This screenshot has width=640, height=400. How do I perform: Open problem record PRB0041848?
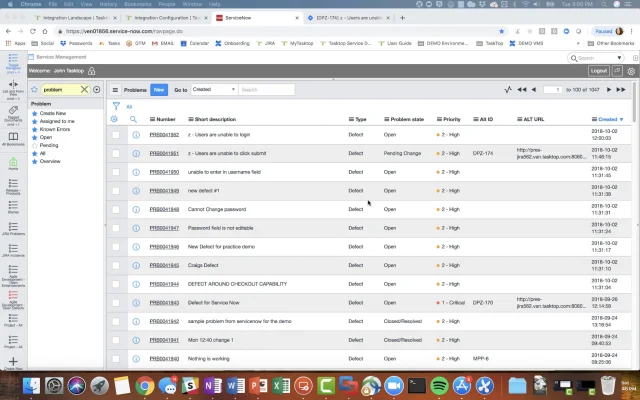(164, 209)
